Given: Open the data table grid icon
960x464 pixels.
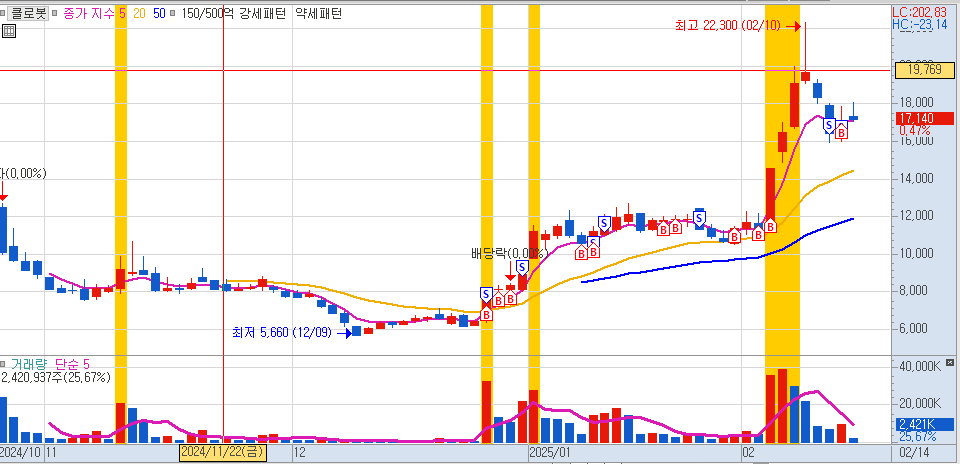Looking at the screenshot, I should [x=9, y=31].
